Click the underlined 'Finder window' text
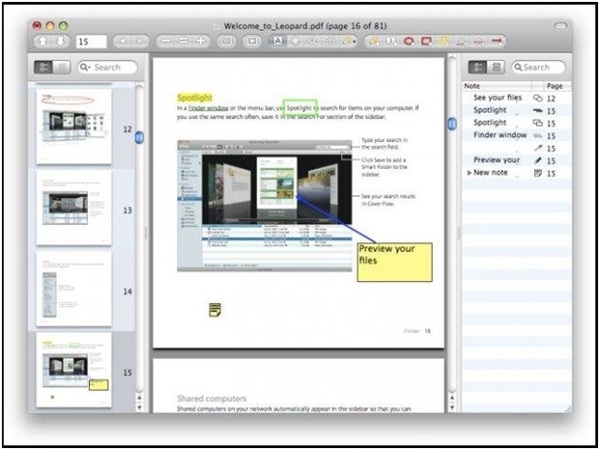The width and height of the screenshot is (600, 450). [209, 108]
